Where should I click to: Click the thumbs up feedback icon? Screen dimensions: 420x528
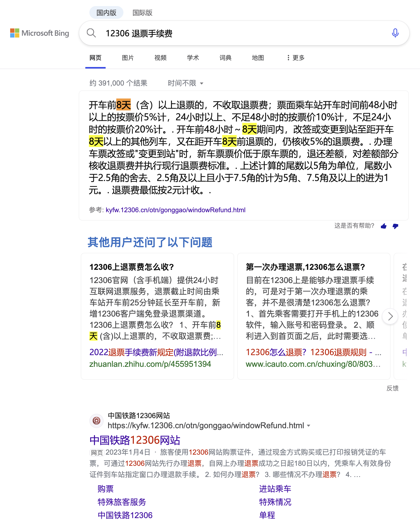pyautogui.click(x=384, y=226)
